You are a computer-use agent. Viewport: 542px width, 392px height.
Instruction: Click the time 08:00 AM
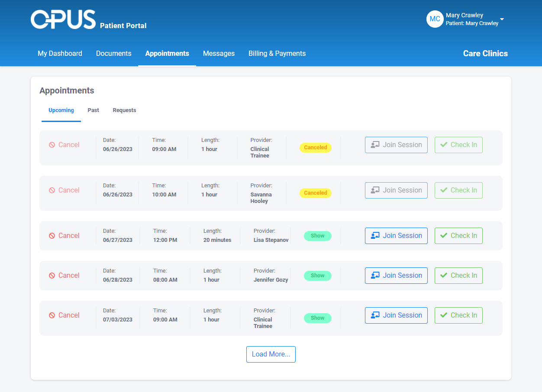165,280
